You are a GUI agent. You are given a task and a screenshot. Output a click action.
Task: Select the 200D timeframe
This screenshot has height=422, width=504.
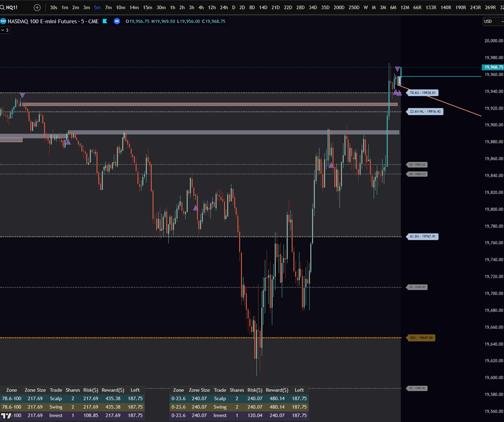pyautogui.click(x=339, y=7)
